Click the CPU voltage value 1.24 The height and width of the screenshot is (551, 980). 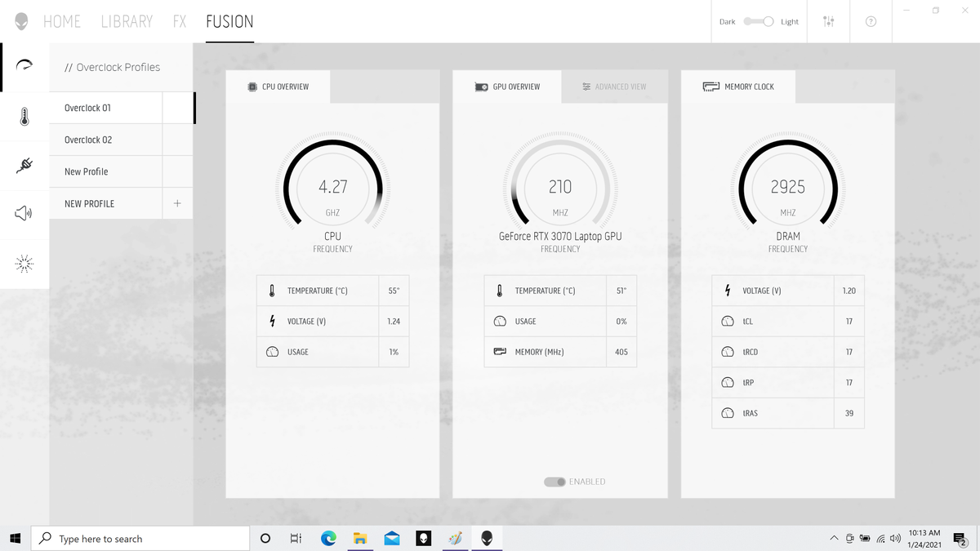click(x=394, y=321)
